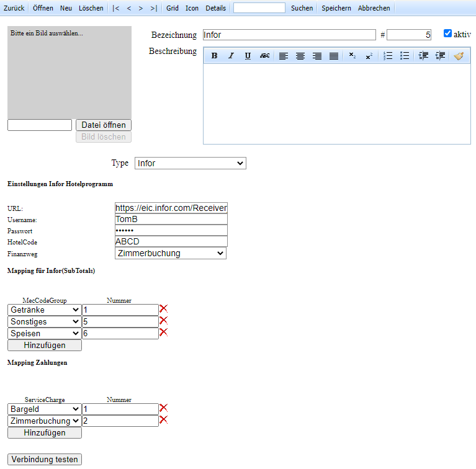Click the HotelCode field with ABCD
The image size is (476, 469).
pyautogui.click(x=171, y=242)
